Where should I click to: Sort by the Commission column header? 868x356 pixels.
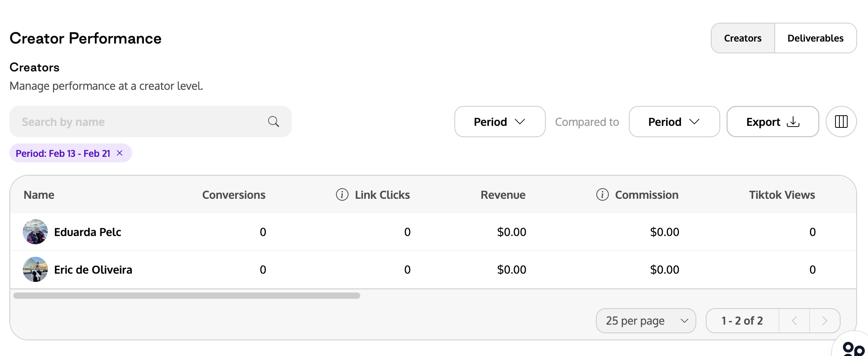click(646, 195)
